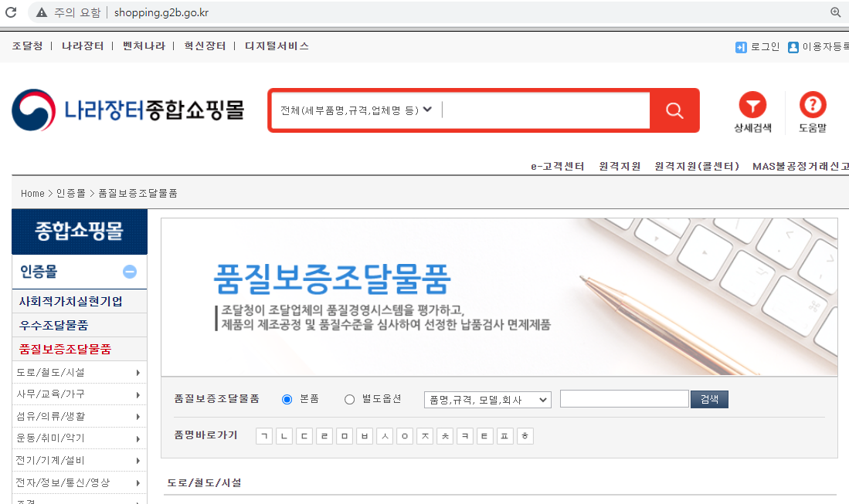This screenshot has height=504, width=849.
Task: Open the 도움말 question mark icon
Action: (x=813, y=105)
